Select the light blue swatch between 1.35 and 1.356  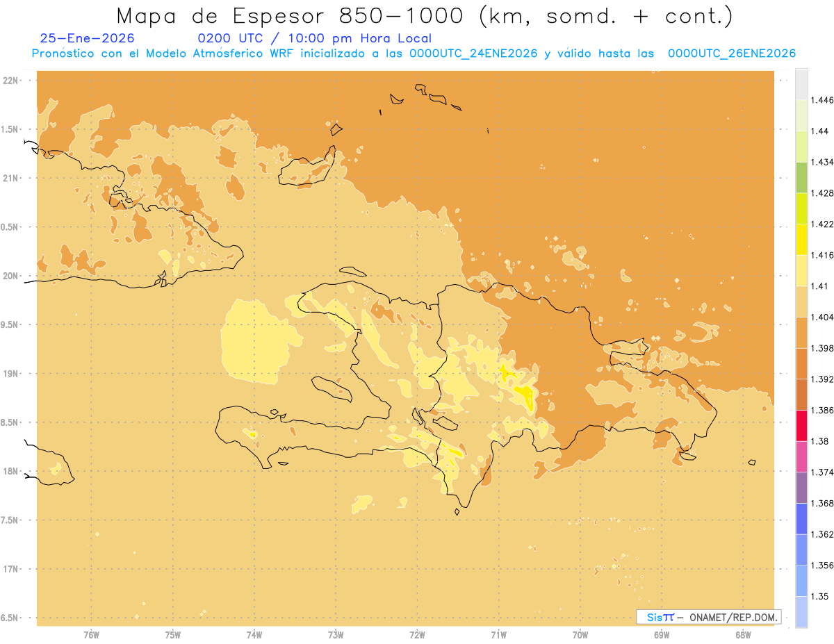tap(801, 581)
